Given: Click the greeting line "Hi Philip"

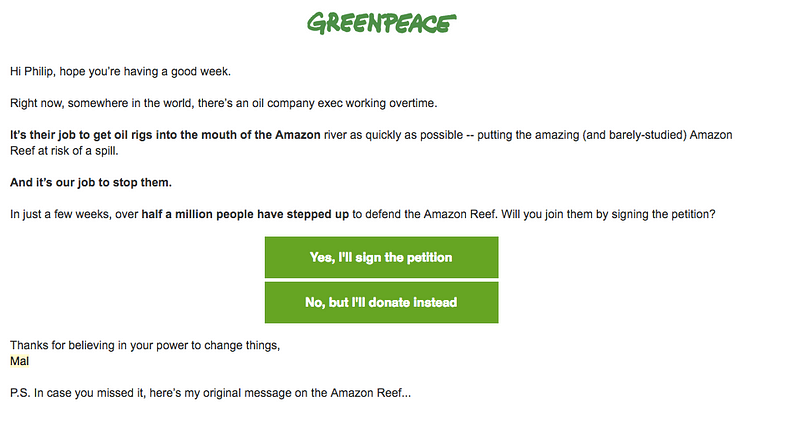Looking at the screenshot, I should click(31, 71).
